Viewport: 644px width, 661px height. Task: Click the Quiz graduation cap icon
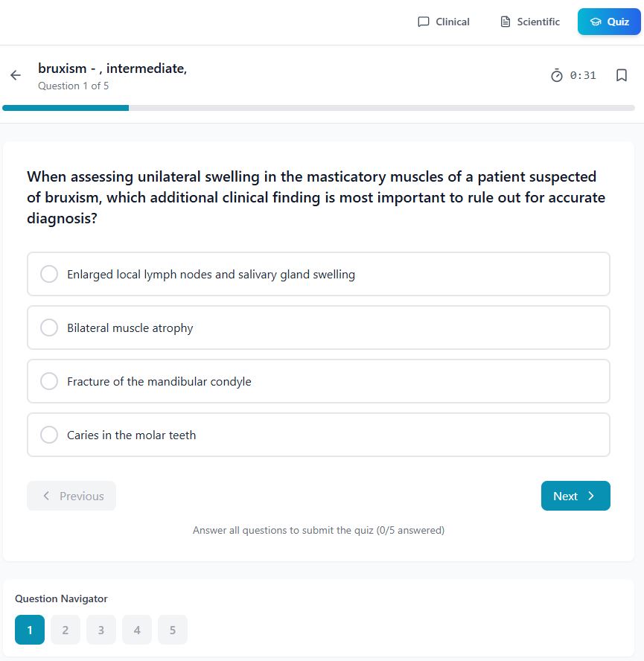point(595,22)
